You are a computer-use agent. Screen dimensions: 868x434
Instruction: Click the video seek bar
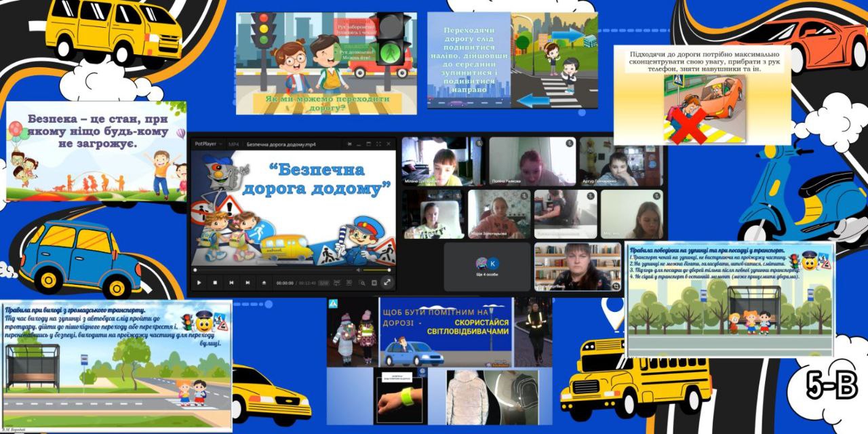pos(271,269)
